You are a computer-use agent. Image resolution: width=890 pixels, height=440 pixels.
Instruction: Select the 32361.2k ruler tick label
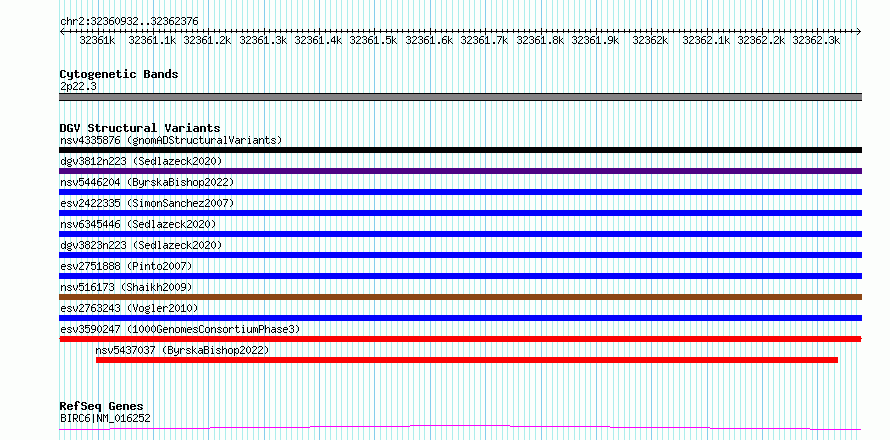[x=208, y=41]
